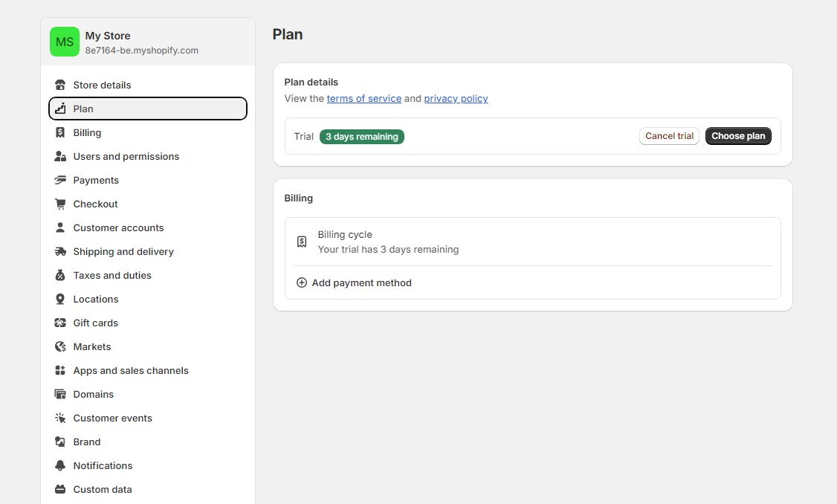Click the plus circle icon for payment method
Viewport: 837px width, 504px height.
pos(302,282)
